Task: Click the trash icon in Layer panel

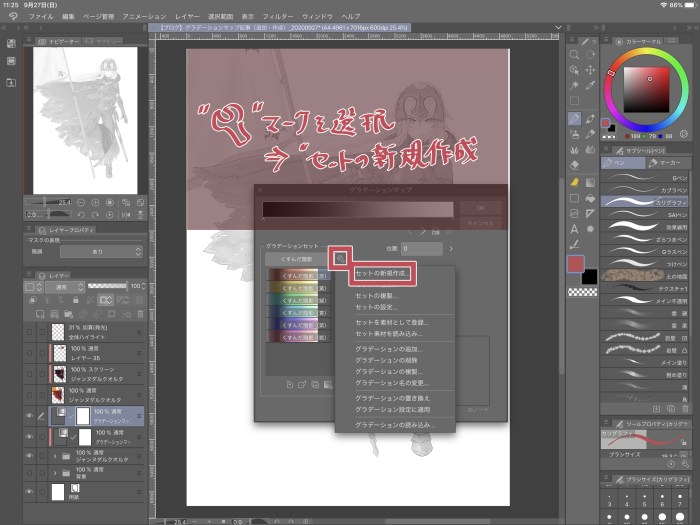Action: (140, 314)
